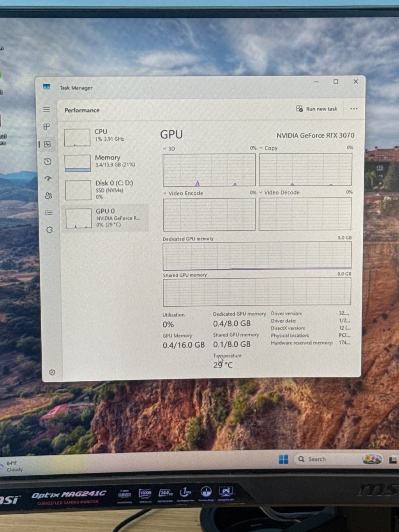Screen dimensions: 399x532
Task: Click the Physical location label
Action: pos(290,336)
